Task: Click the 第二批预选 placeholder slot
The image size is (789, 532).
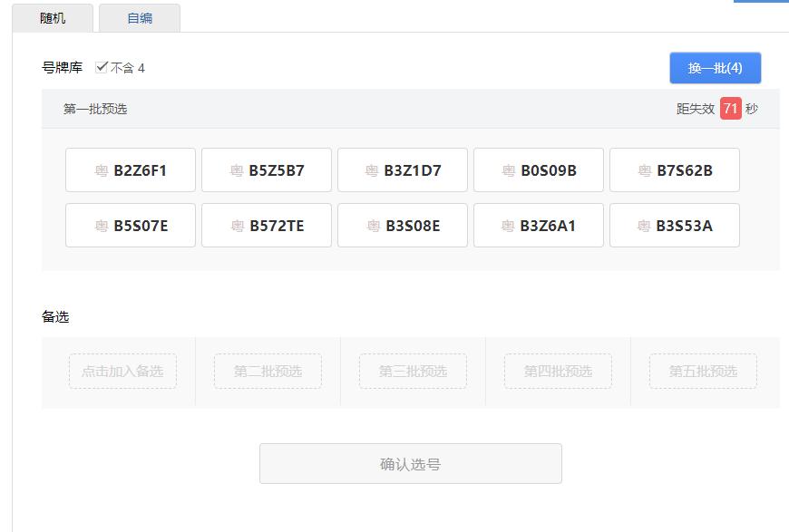Action: coord(268,372)
